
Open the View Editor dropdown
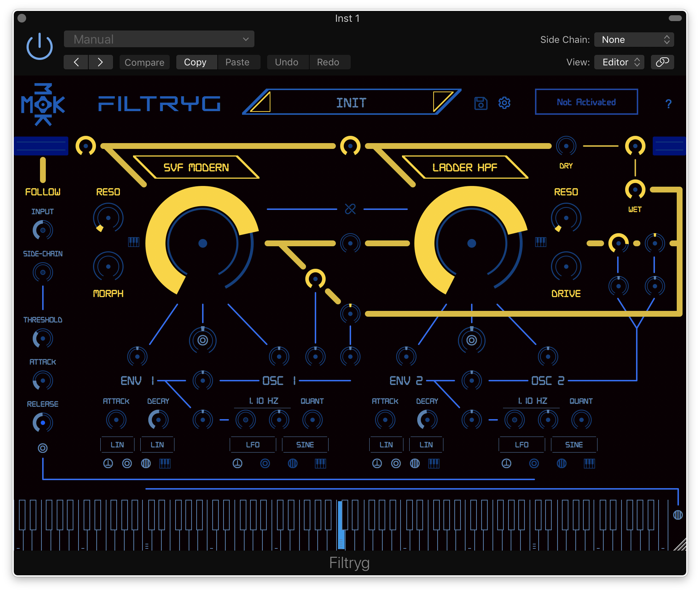(x=619, y=62)
